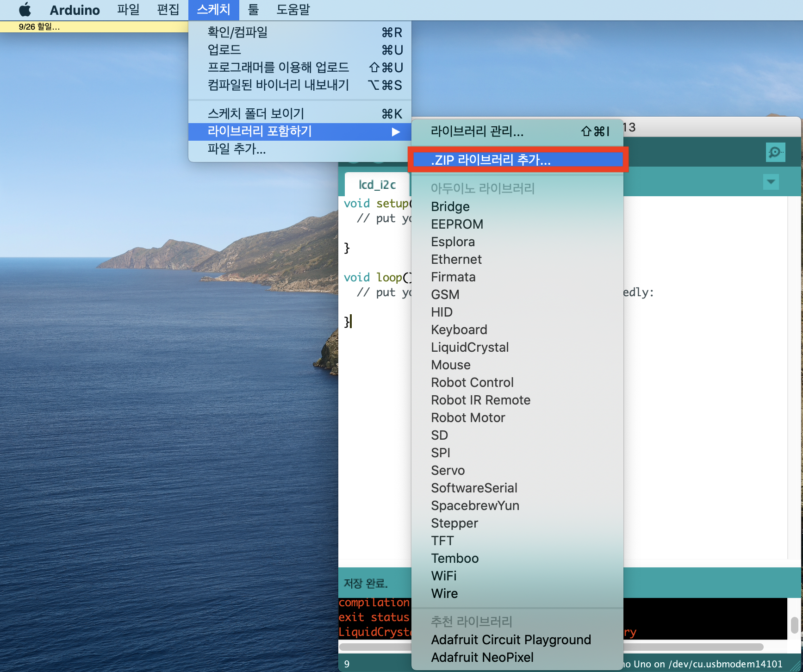Viewport: 803px width, 672px height.
Task: Include the Esplora library
Action: 517,242
